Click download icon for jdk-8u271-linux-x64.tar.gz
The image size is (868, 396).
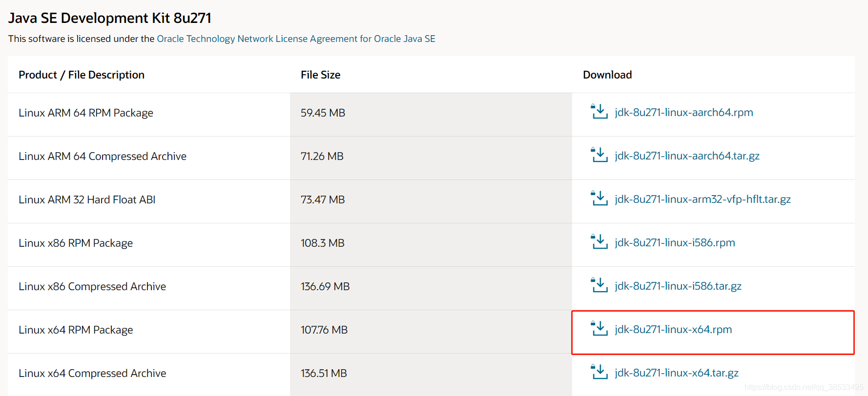click(x=599, y=372)
